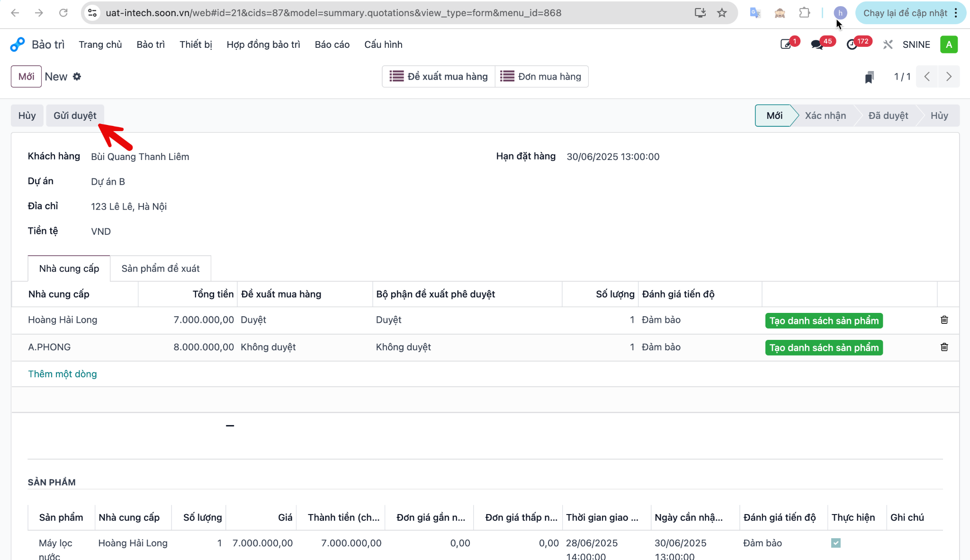Open the Cấu hình menu

coord(383,44)
